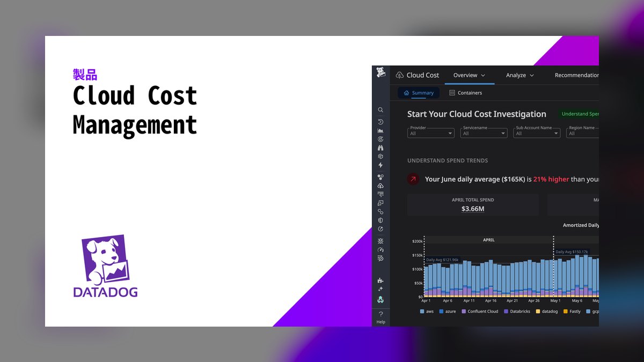Open search via the magnifier sidebar icon
The width and height of the screenshot is (644, 362).
(x=380, y=110)
